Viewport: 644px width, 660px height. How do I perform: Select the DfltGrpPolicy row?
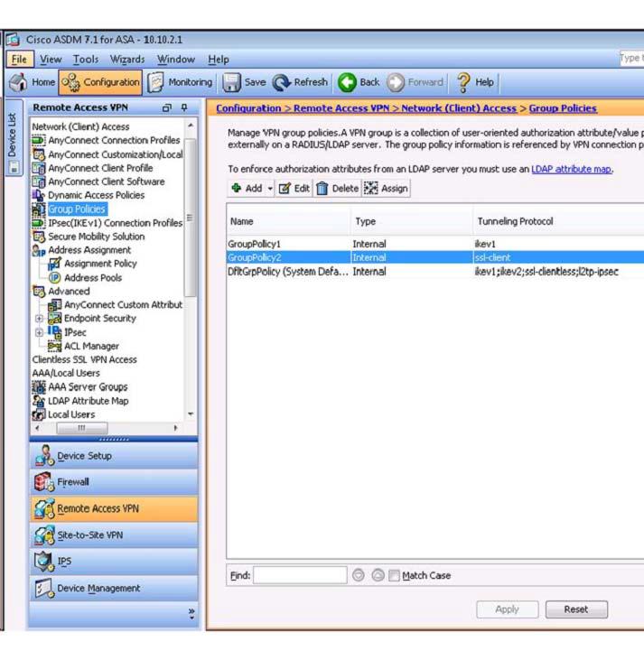[435, 272]
